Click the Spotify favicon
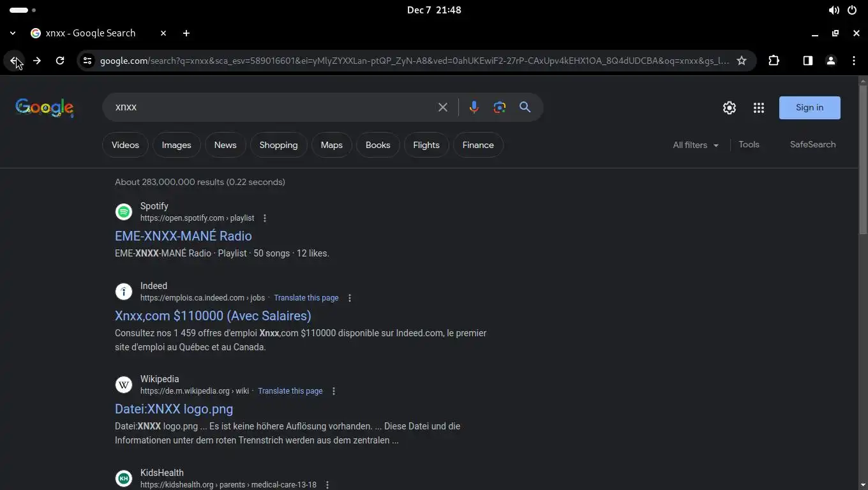Viewport: 868px width, 490px height. pos(124,212)
